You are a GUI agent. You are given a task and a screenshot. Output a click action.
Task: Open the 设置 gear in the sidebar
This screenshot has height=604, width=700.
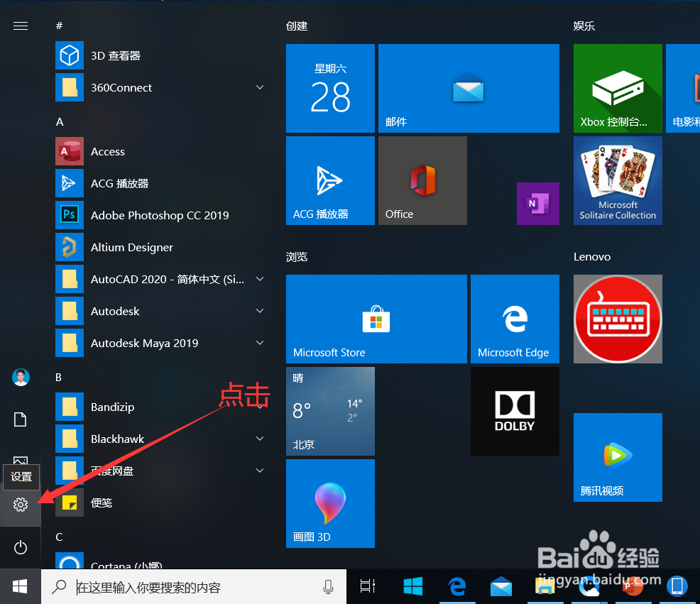21,505
